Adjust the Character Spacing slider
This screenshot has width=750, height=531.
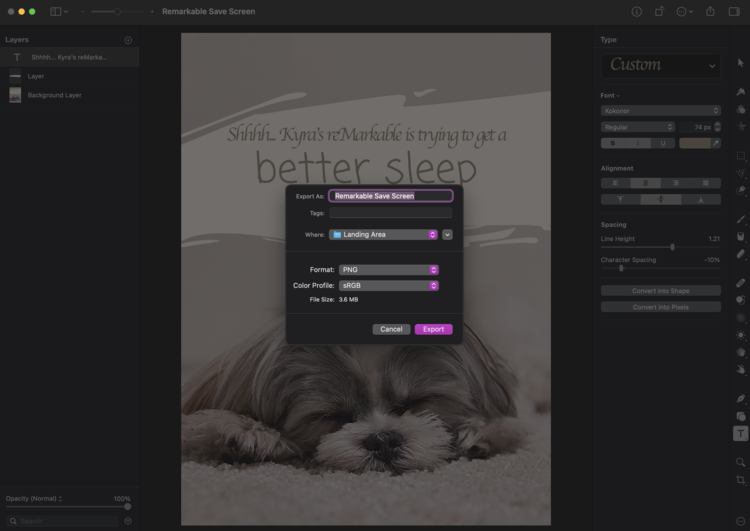[x=661, y=268]
